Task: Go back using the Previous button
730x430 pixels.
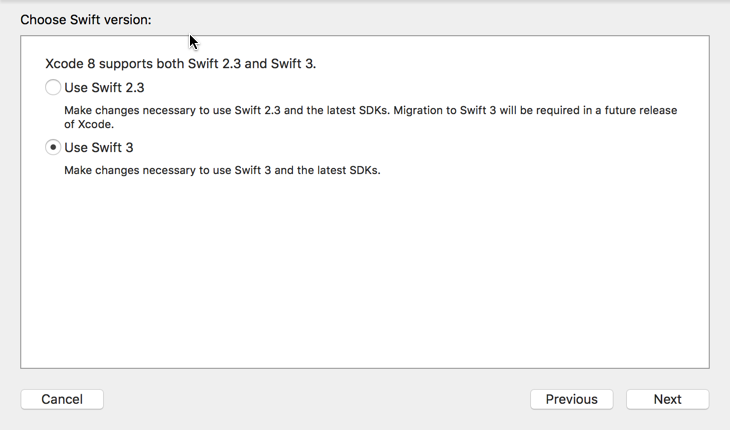Action: point(571,399)
